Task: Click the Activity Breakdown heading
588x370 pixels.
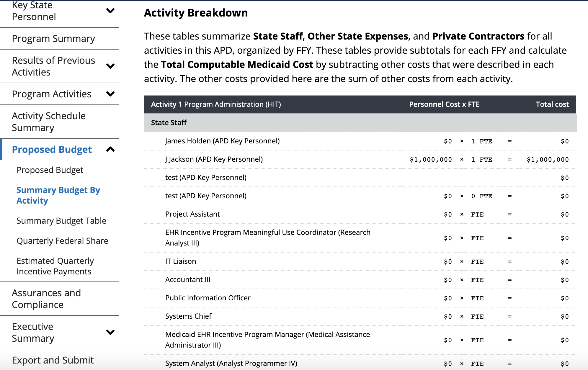Action: (196, 13)
